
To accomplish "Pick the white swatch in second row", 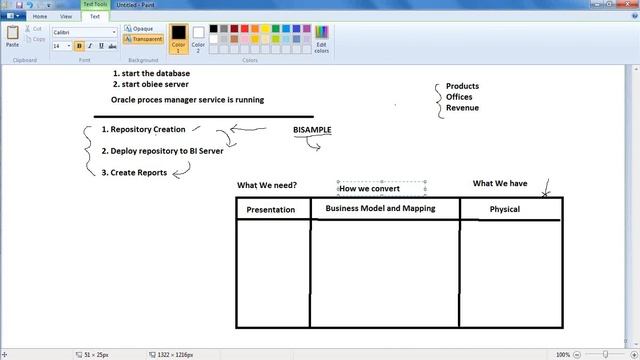I will coord(213,39).
